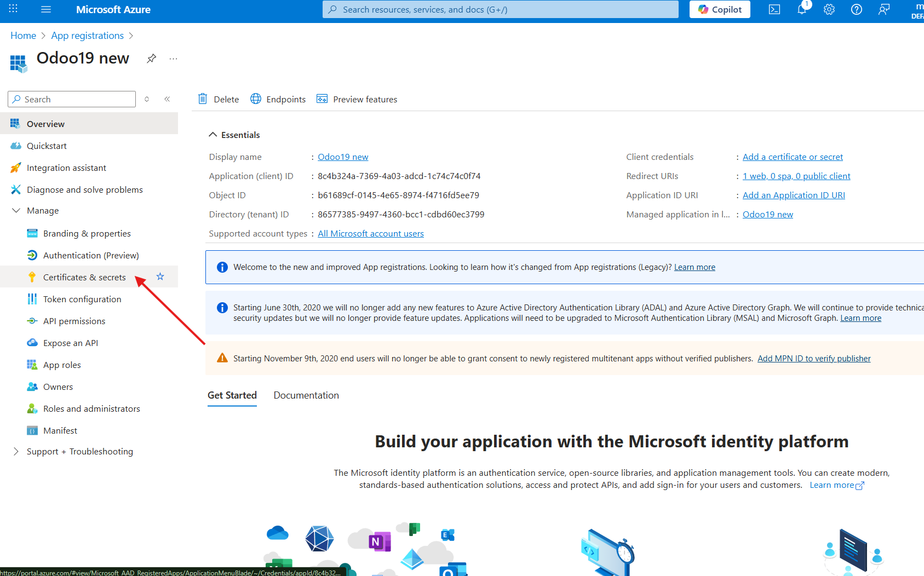Click Add a certificate or secret link
The height and width of the screenshot is (576, 924).
coord(792,157)
